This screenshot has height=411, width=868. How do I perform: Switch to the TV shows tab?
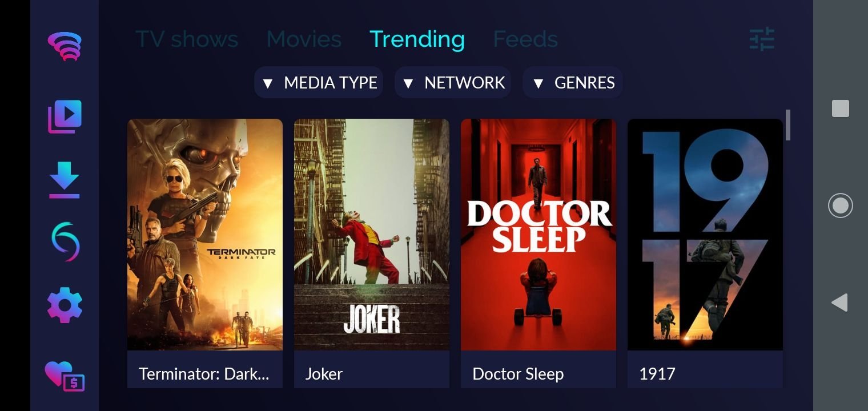point(187,39)
